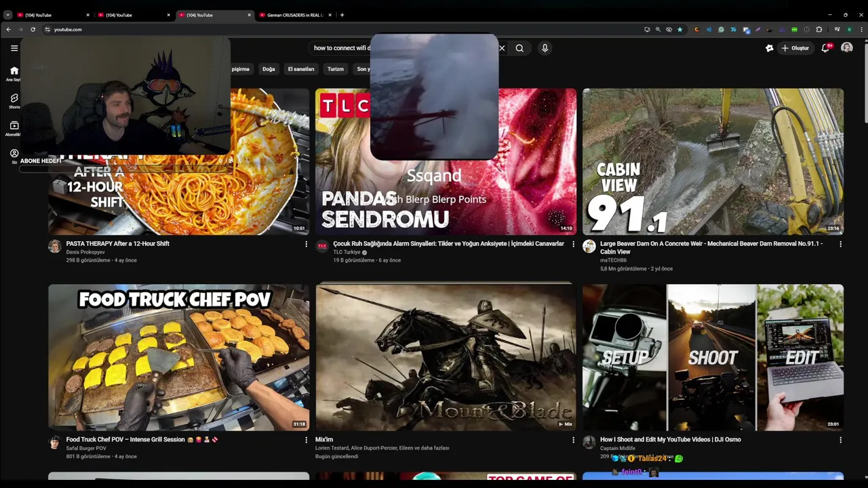Open the Mix'im playlist title
This screenshot has width=868, height=488.
pos(324,439)
